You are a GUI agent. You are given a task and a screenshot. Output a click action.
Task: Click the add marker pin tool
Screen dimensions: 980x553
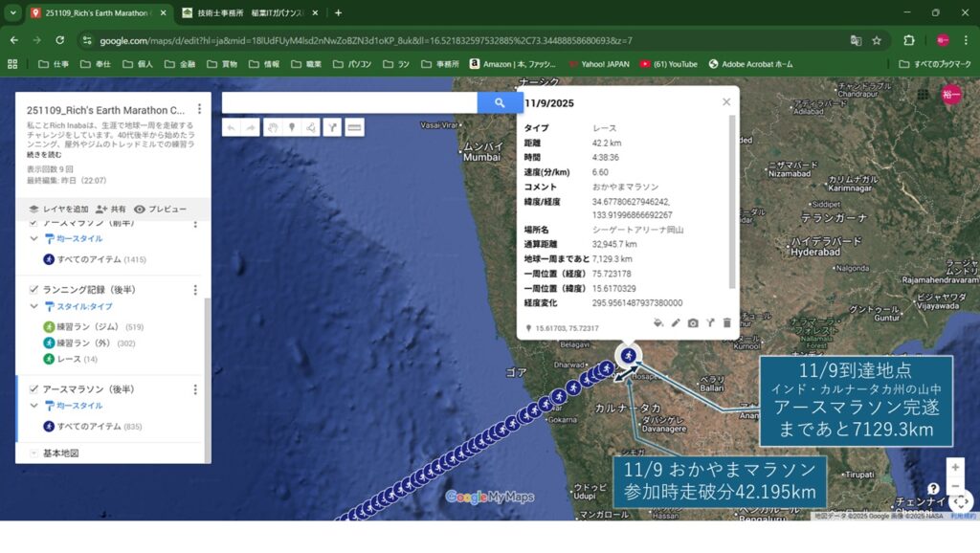[292, 127]
